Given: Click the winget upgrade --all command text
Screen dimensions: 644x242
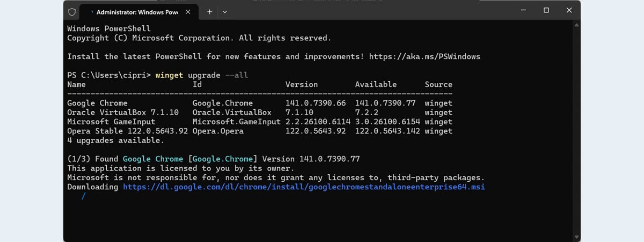Looking at the screenshot, I should click(x=201, y=75).
